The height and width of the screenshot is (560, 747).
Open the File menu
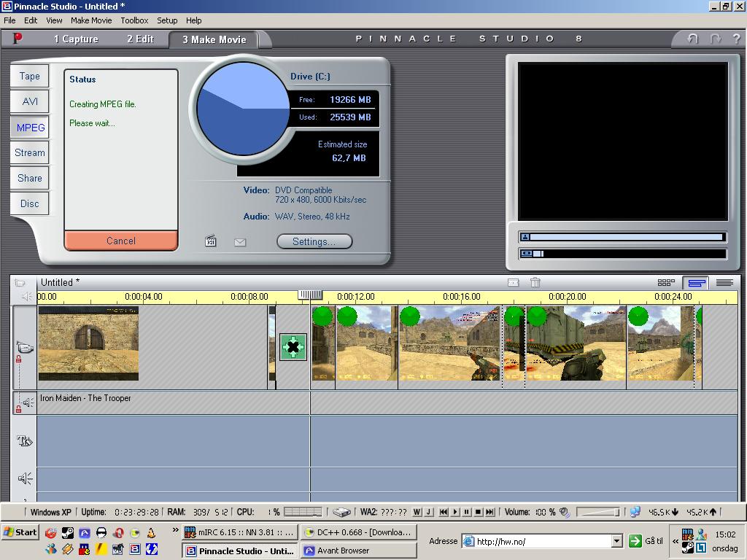9,20
